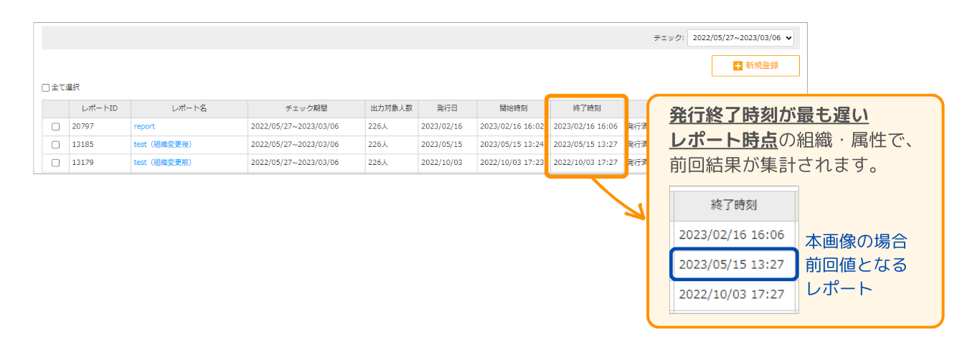
Task: Click the レポートID column header
Action: point(100,108)
